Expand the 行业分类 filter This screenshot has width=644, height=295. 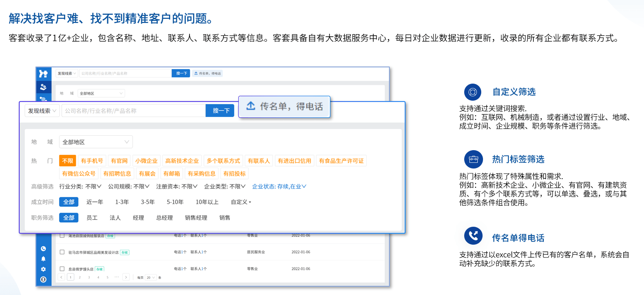[80, 186]
